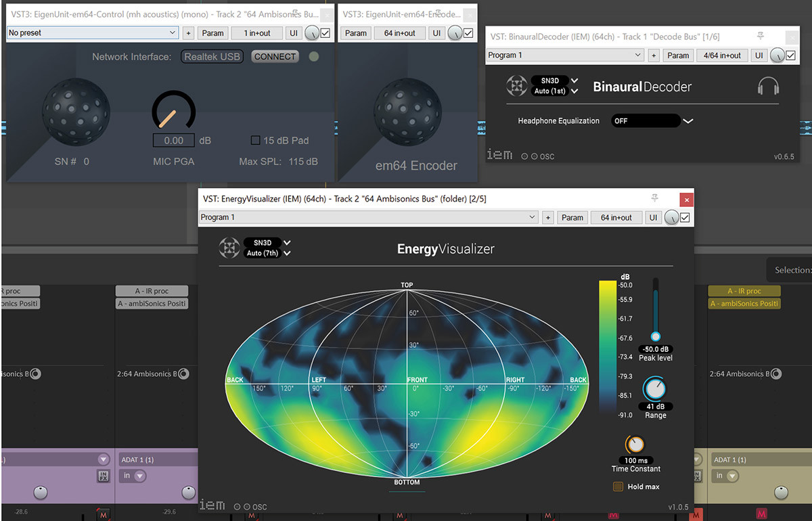Open the in dropdown on the yellow ADAT track
Screen dimensions: 812x521
pyautogui.click(x=727, y=476)
